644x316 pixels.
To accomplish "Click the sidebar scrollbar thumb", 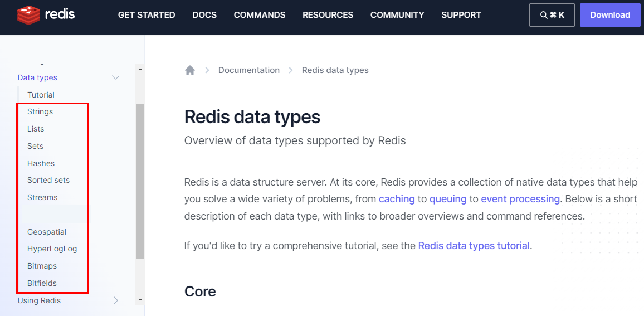I will (140, 181).
